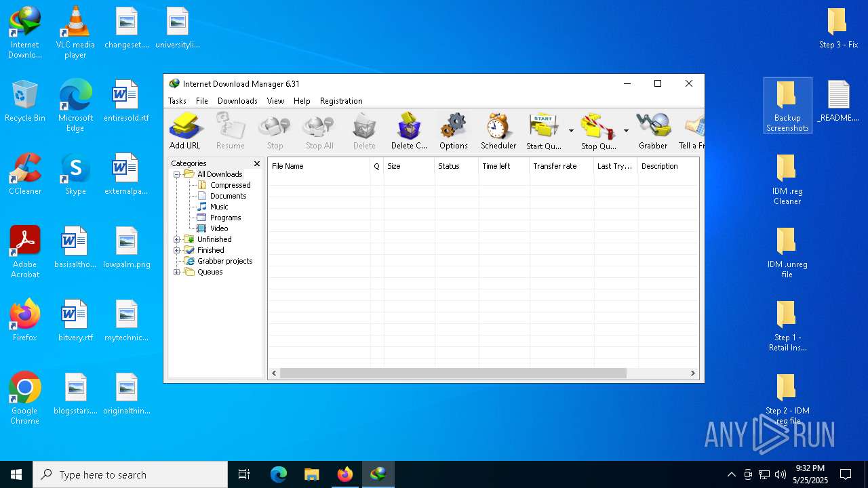The width and height of the screenshot is (868, 488).
Task: Expand the Unfinished tree node
Action: pyautogui.click(x=177, y=239)
